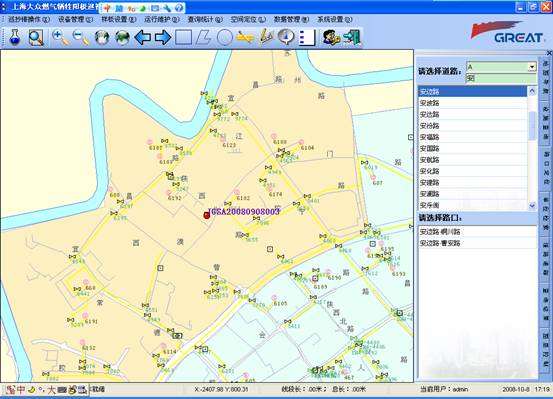Click the pencil and ruler drawing icon

click(x=266, y=37)
